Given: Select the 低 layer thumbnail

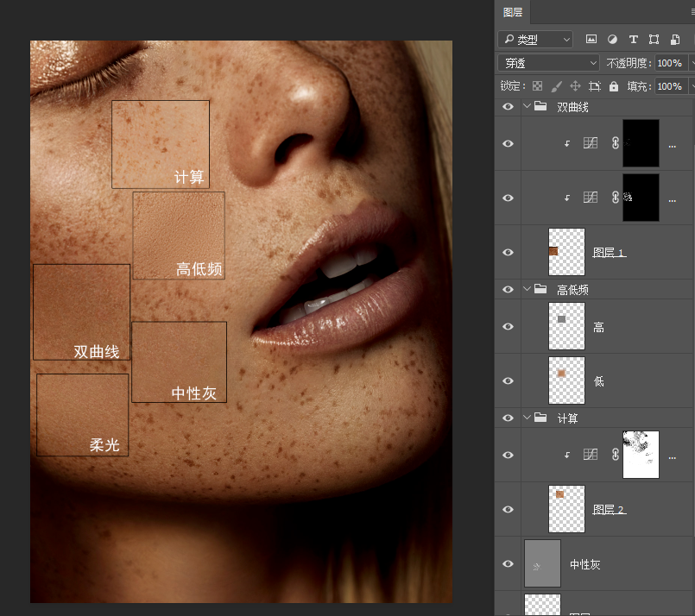Looking at the screenshot, I should pos(566,380).
